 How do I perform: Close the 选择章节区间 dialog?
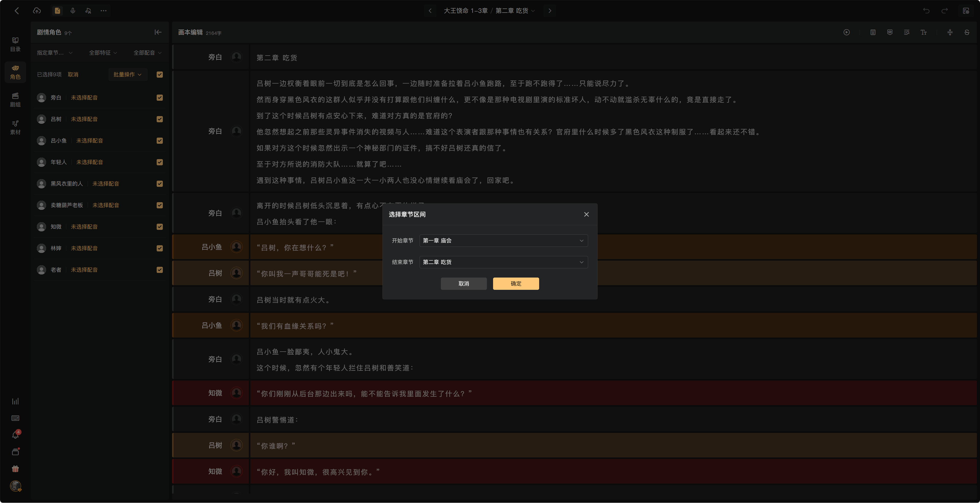(586, 214)
